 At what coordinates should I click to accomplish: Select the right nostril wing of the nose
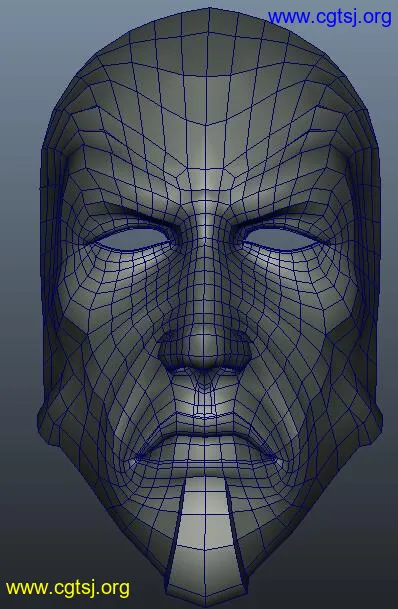coord(238,350)
